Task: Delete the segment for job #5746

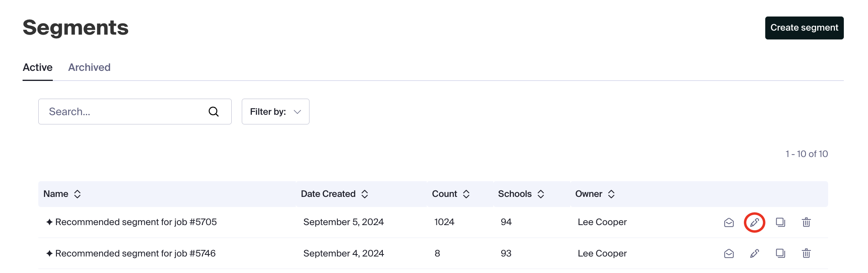Action: coord(806,253)
